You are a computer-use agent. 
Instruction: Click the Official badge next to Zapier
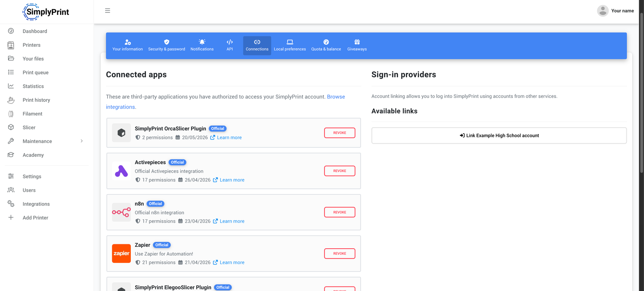(162, 245)
